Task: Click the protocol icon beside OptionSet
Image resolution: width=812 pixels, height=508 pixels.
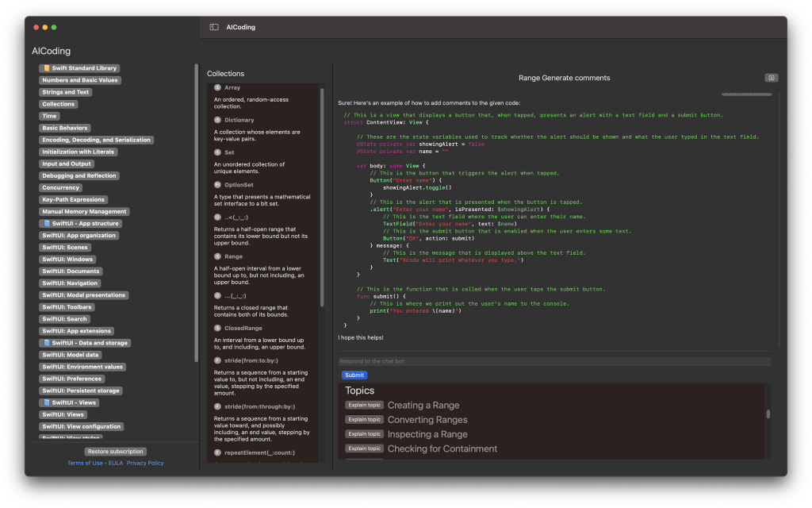Action: tap(217, 184)
